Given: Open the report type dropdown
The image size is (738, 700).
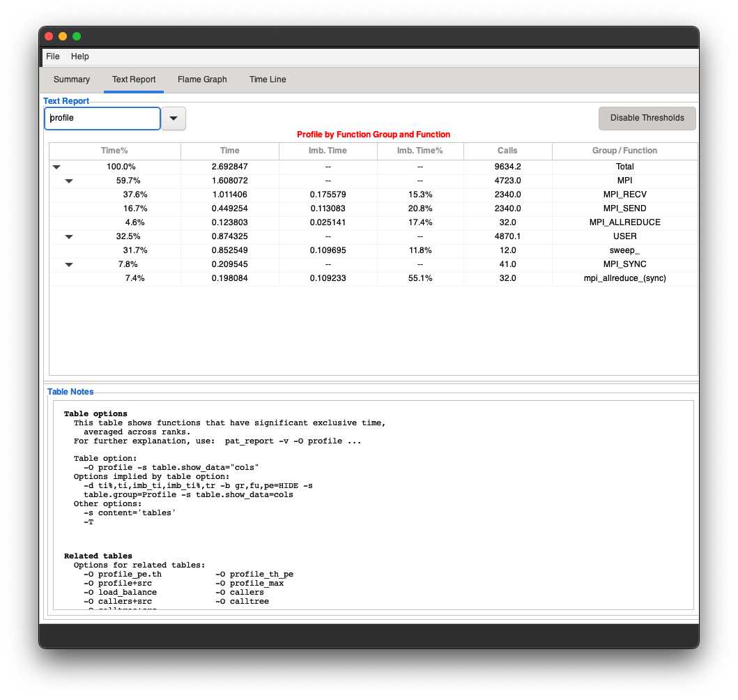Looking at the screenshot, I should (173, 119).
